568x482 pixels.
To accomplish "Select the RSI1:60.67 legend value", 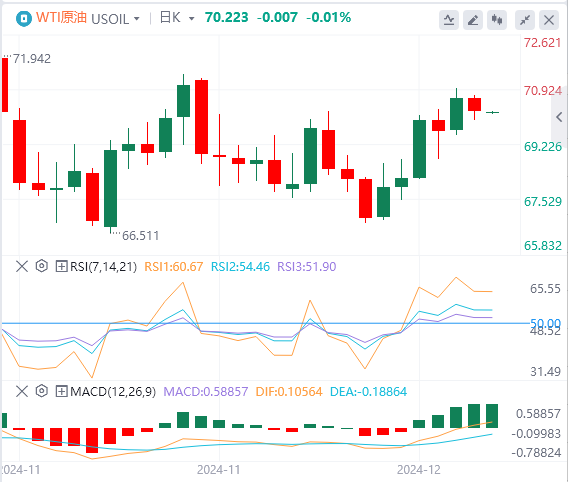I will [174, 267].
